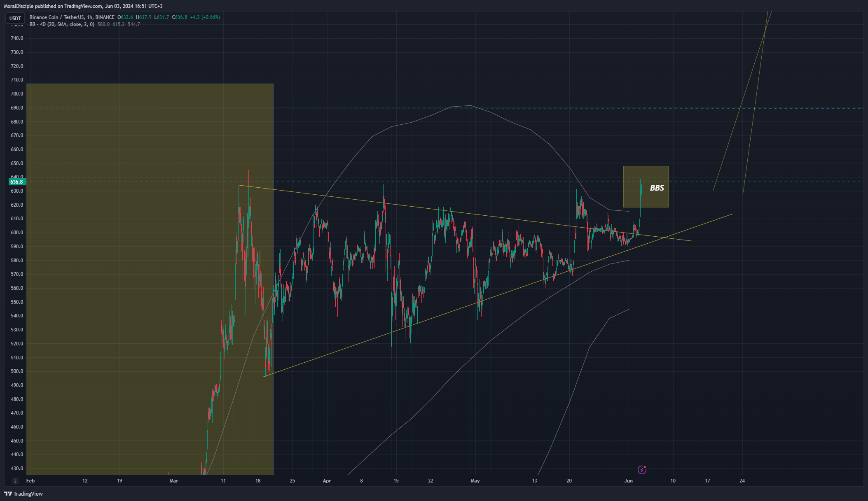Open the BB 4D indicator legend

[x=62, y=24]
